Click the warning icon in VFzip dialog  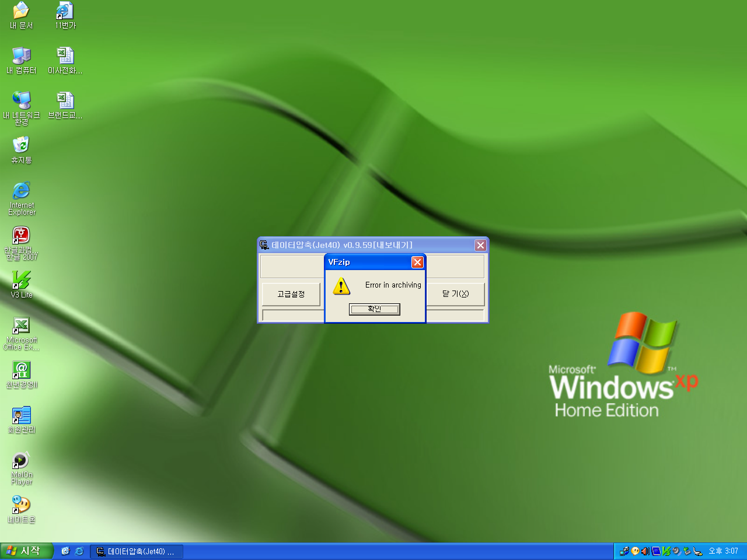pyautogui.click(x=341, y=286)
